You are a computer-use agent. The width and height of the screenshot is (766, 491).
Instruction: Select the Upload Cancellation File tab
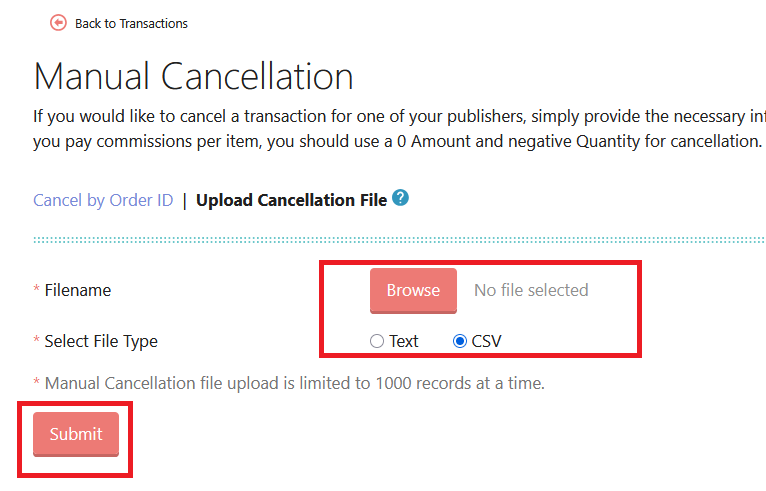[x=291, y=200]
